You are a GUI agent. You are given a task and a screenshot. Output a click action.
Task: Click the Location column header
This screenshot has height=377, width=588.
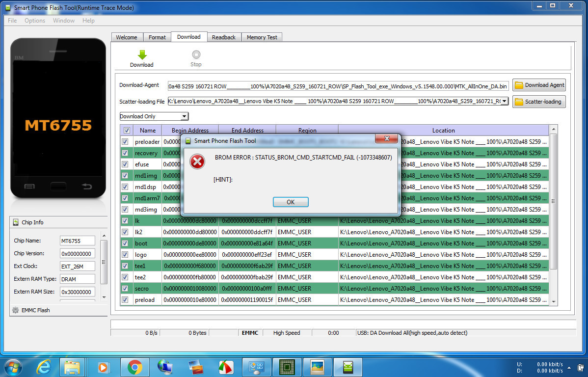pyautogui.click(x=444, y=131)
